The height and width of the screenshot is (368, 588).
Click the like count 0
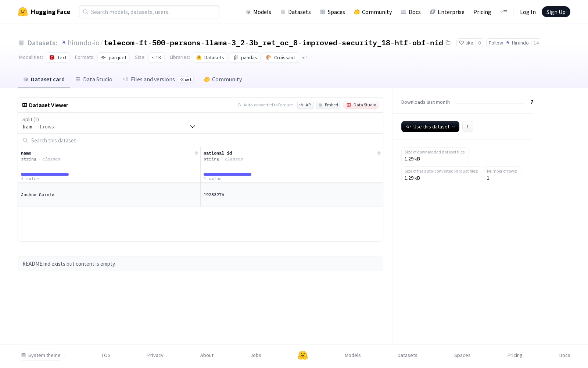[479, 43]
